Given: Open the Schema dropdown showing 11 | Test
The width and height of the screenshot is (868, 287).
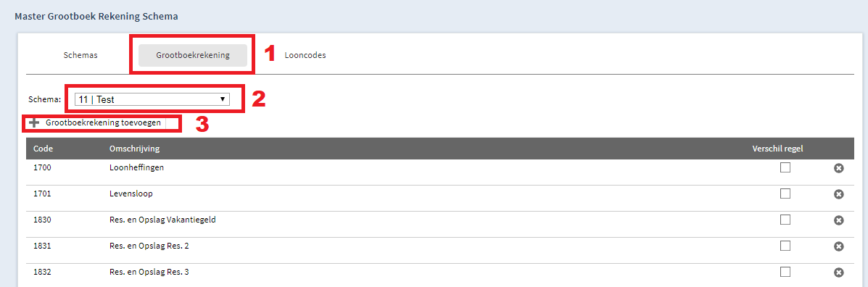Looking at the screenshot, I should click(x=152, y=99).
